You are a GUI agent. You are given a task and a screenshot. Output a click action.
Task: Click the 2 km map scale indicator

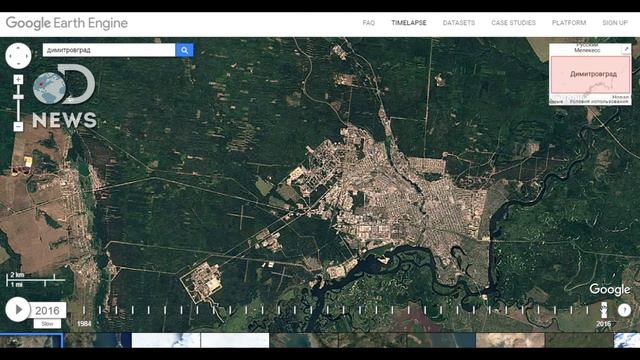[36, 279]
